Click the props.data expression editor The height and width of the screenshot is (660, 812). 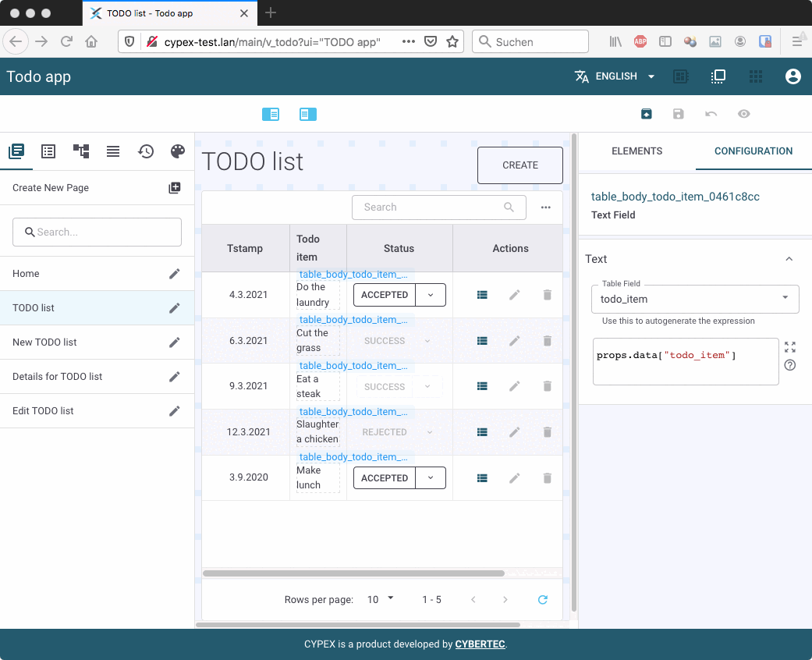[x=686, y=362]
